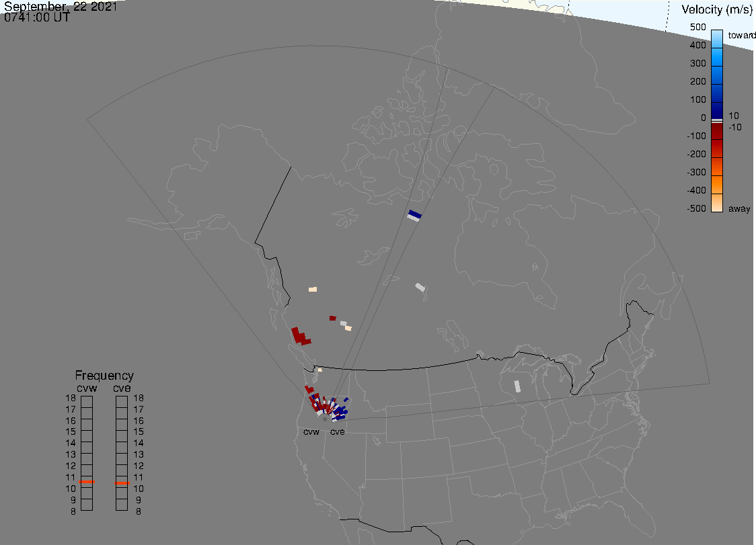
Task: Click the "Velocity (m/s)" legend title
Action: point(716,9)
